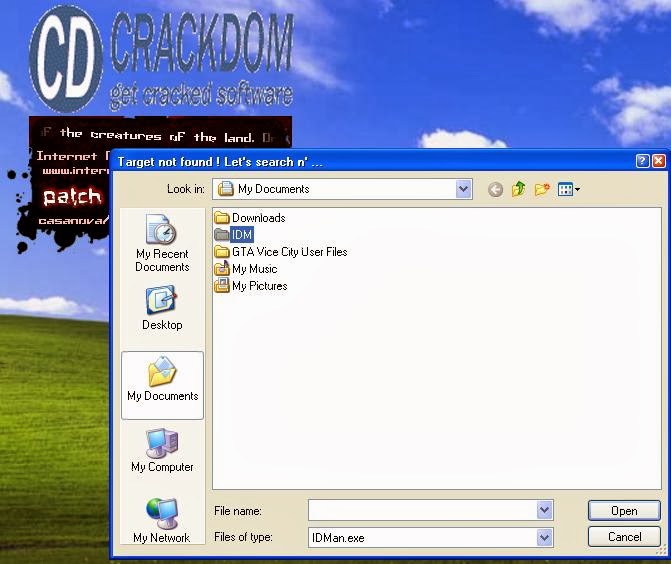Click the Back navigation arrow icon
Viewport: 671px width, 564px height.
(x=495, y=189)
